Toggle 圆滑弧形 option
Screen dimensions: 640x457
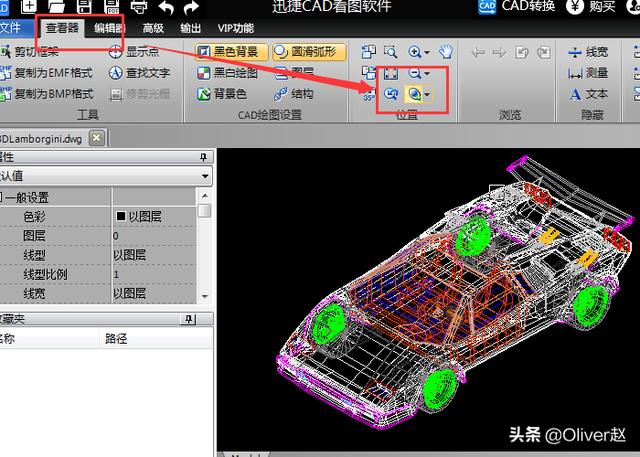(309, 52)
